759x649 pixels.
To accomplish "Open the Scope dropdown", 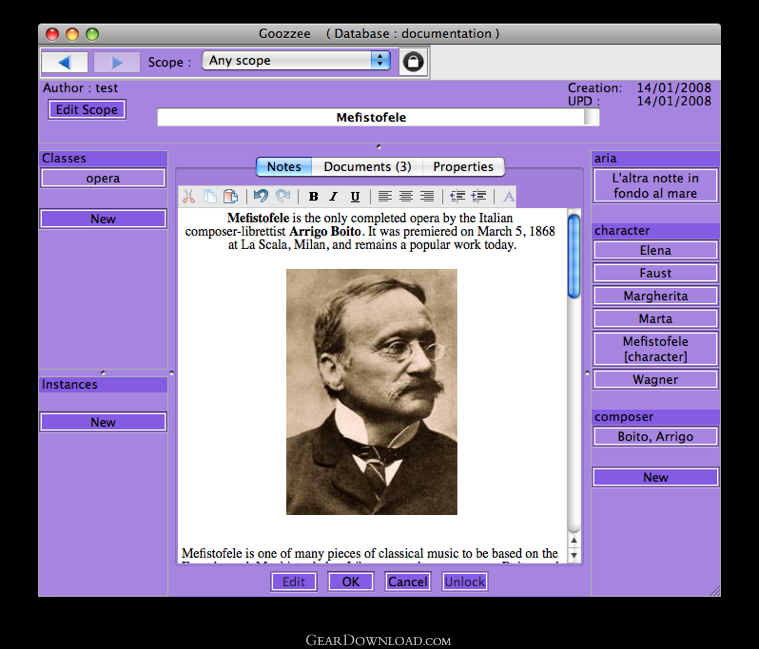I will click(296, 60).
